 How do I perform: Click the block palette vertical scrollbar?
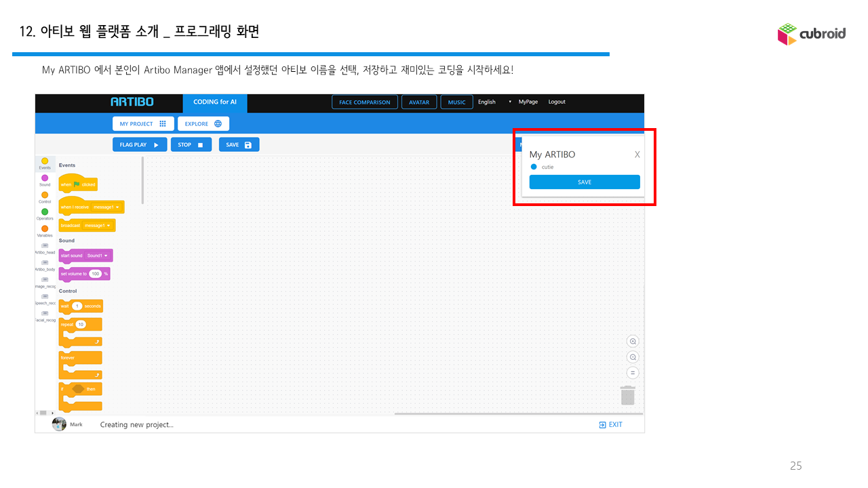tap(142, 180)
